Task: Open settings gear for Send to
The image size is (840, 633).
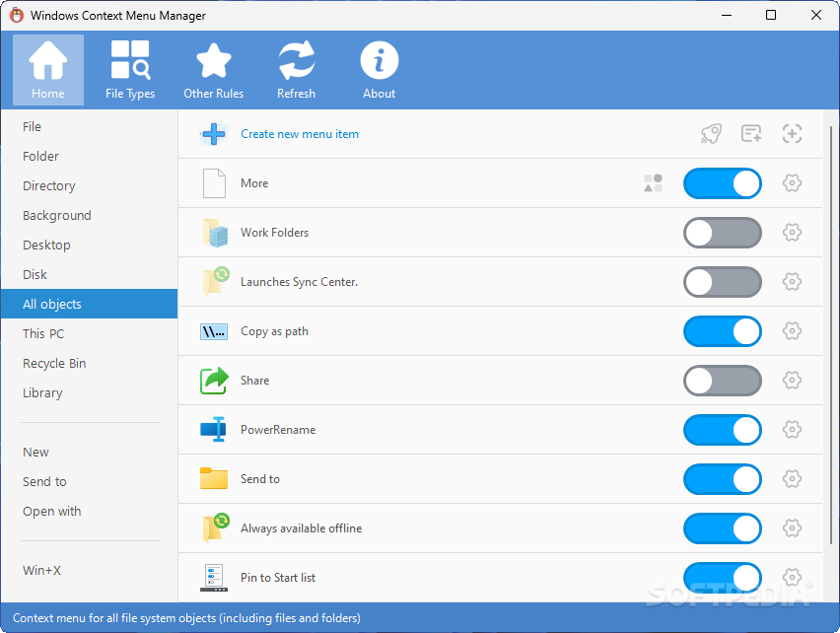Action: click(x=792, y=479)
